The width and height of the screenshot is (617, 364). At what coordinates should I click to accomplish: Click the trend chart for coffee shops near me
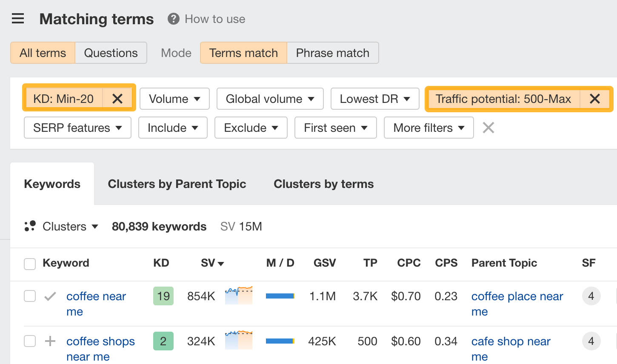tap(238, 341)
